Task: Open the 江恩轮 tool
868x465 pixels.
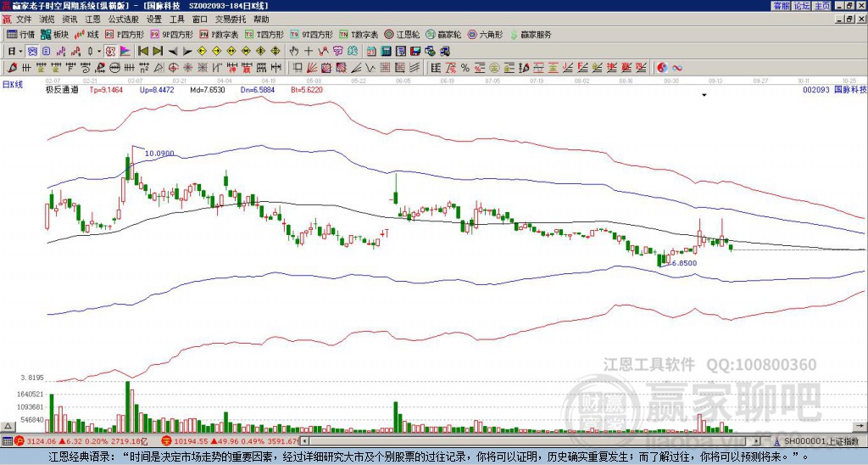Action: tap(403, 34)
